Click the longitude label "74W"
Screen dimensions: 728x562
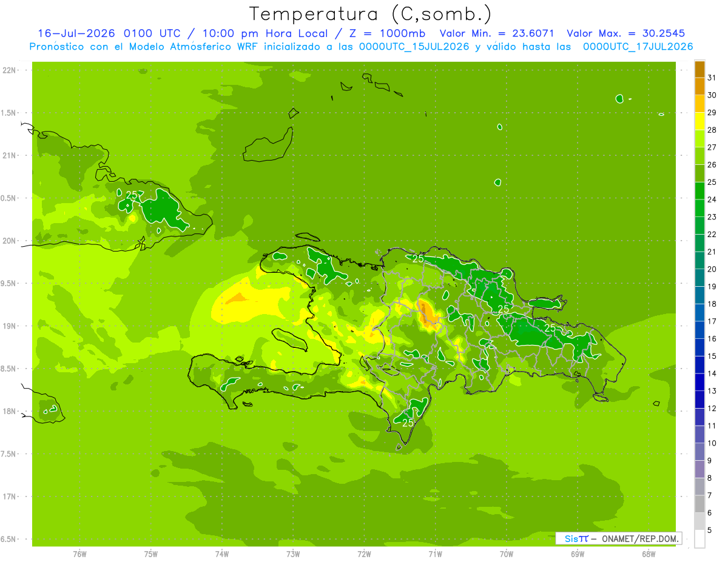point(222,554)
